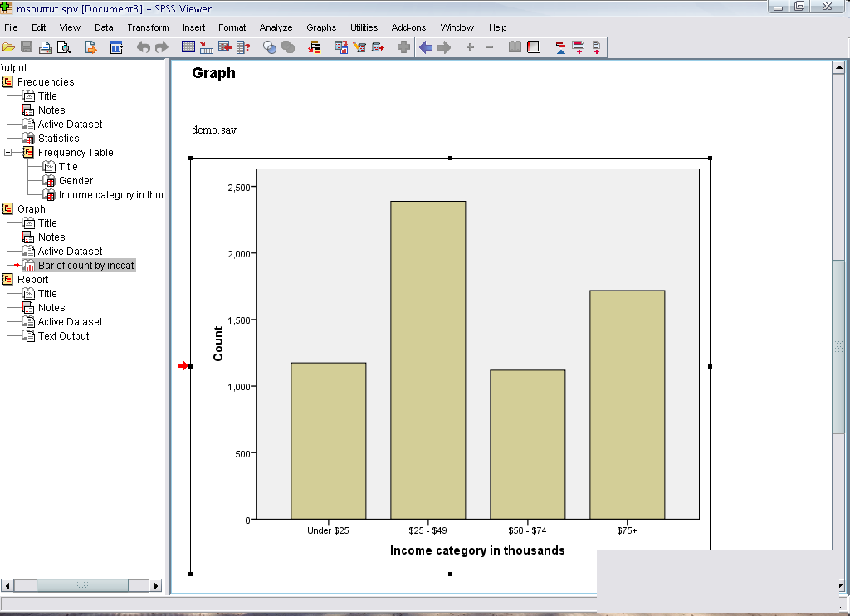
Task: Select Gender table in outline
Action: [76, 181]
